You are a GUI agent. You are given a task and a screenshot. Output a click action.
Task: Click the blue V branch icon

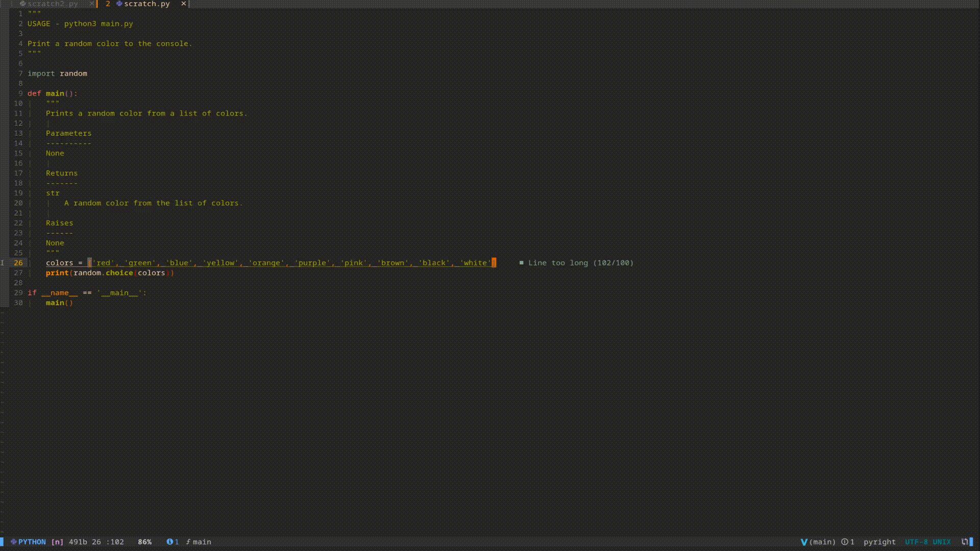coord(804,542)
